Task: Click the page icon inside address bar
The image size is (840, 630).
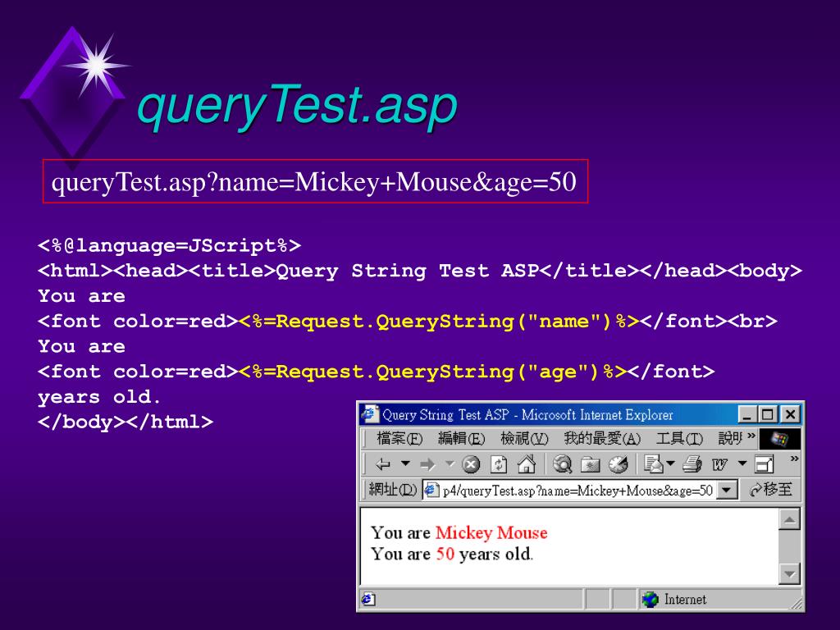Action: (431, 490)
